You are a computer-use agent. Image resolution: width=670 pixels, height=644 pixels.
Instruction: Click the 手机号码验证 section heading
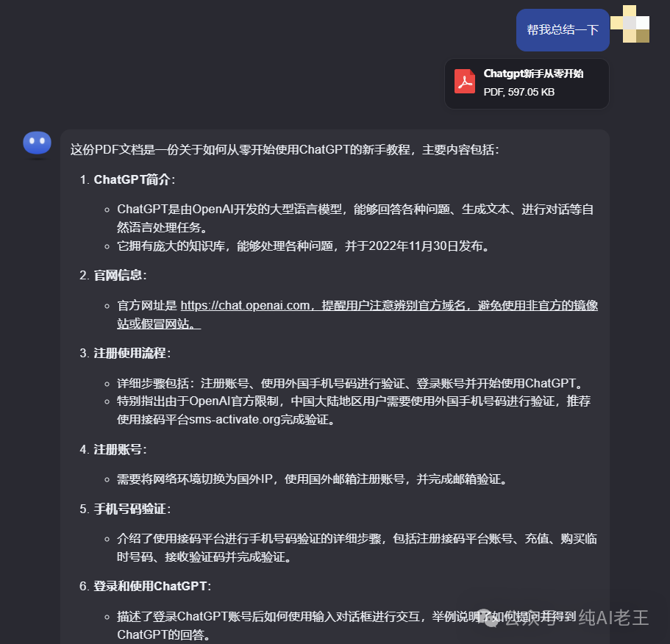(x=130, y=509)
